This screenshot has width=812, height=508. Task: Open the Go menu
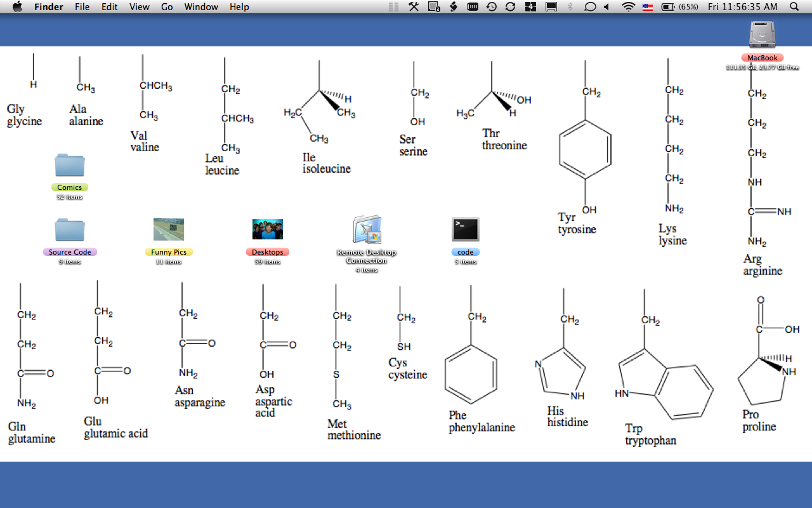[167, 7]
